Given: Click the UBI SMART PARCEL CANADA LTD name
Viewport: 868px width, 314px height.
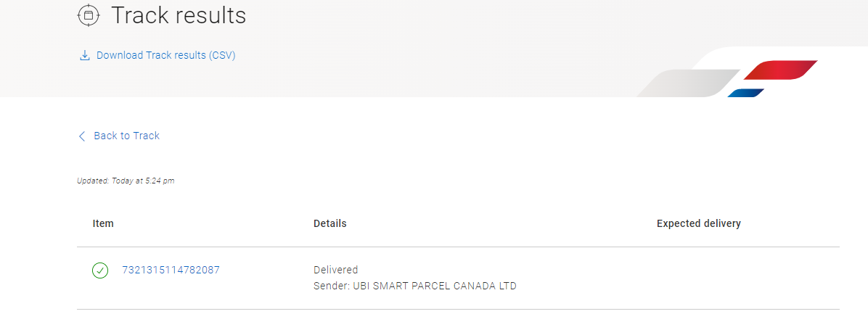Looking at the screenshot, I should [x=435, y=286].
